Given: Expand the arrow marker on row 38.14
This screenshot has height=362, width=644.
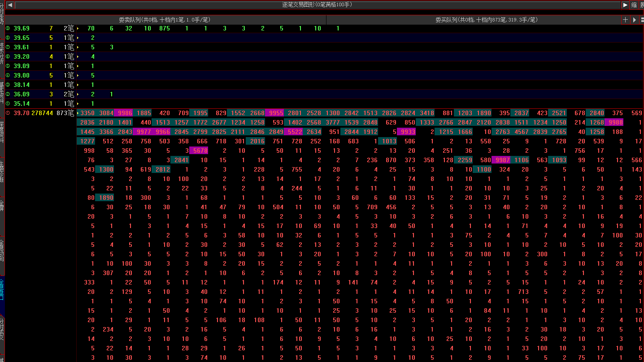Looking at the screenshot, I should (x=78, y=85).
